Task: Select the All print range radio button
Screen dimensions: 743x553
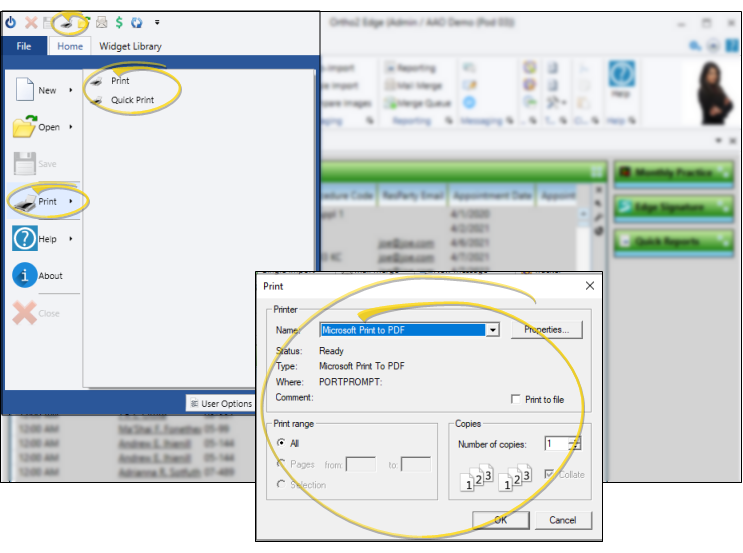Action: coord(281,442)
